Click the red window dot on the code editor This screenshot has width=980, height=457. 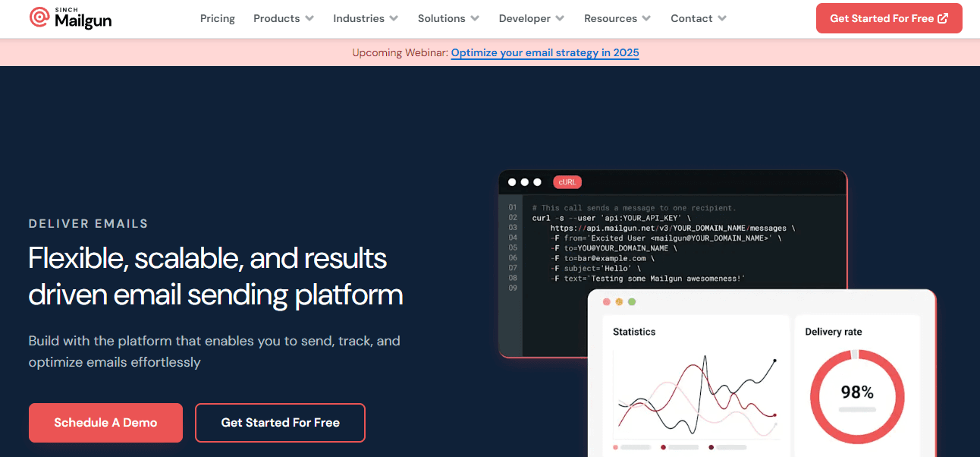tap(513, 182)
